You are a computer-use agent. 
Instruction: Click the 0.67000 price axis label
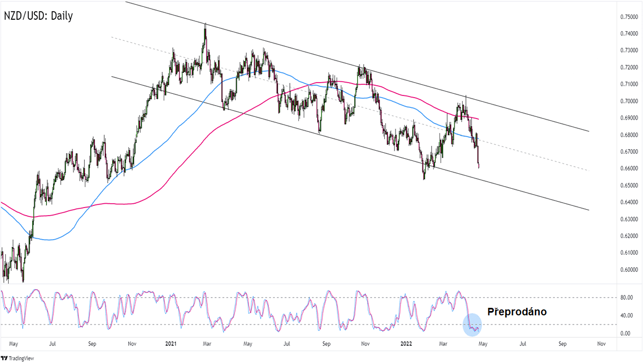629,152
